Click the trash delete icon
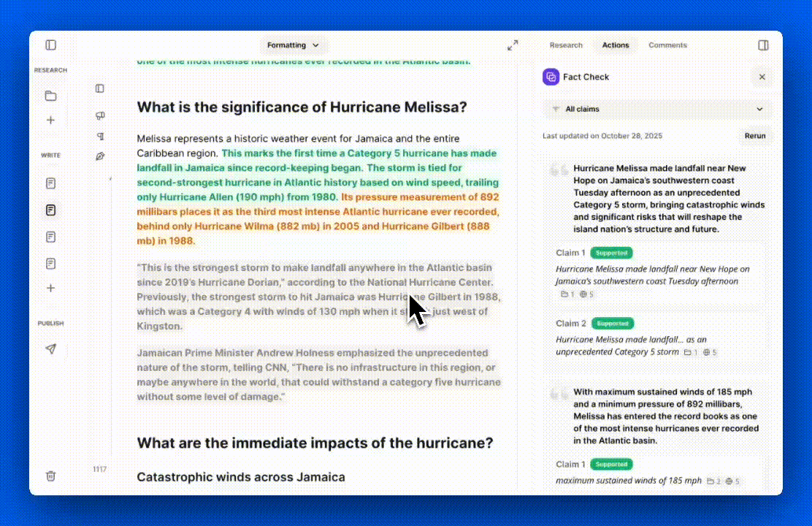This screenshot has width=812, height=526. click(x=51, y=476)
